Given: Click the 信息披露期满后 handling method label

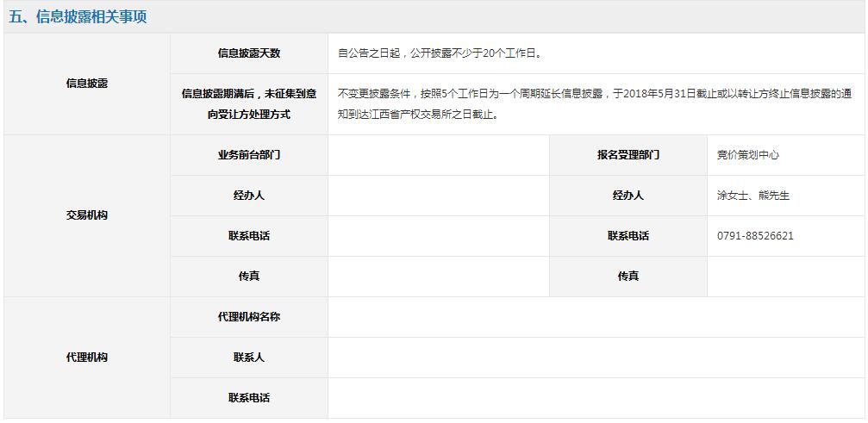Looking at the screenshot, I should coord(249,103).
